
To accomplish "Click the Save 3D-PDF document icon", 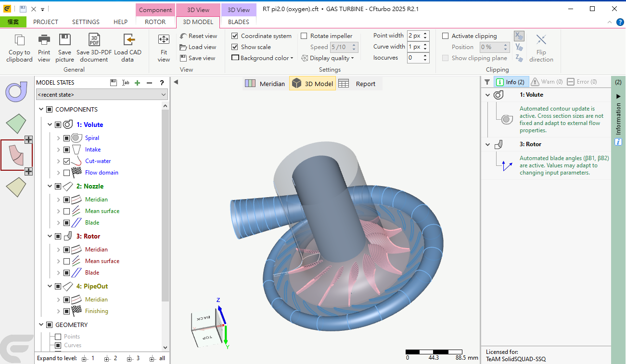I will [94, 40].
